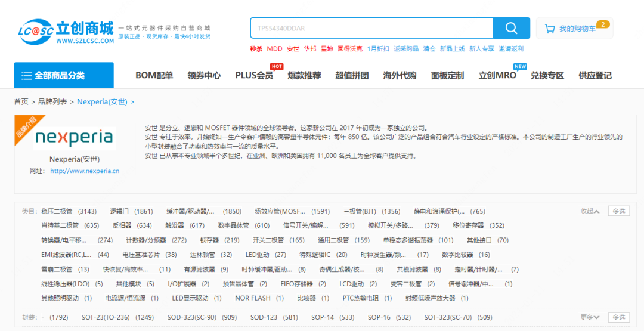Go to 首页 in breadcrumb

click(x=21, y=102)
